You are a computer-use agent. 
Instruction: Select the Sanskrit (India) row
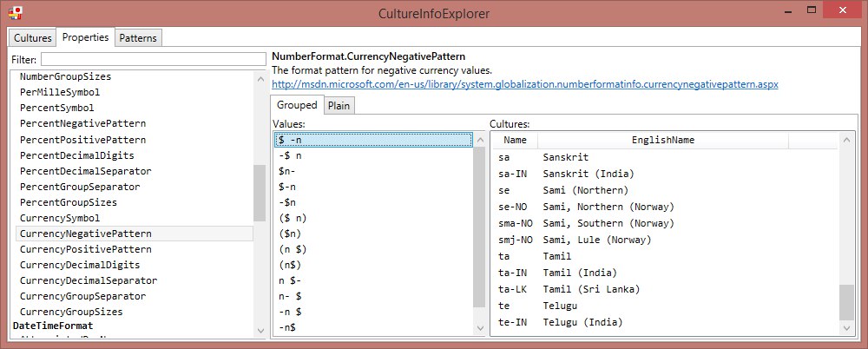click(x=666, y=174)
